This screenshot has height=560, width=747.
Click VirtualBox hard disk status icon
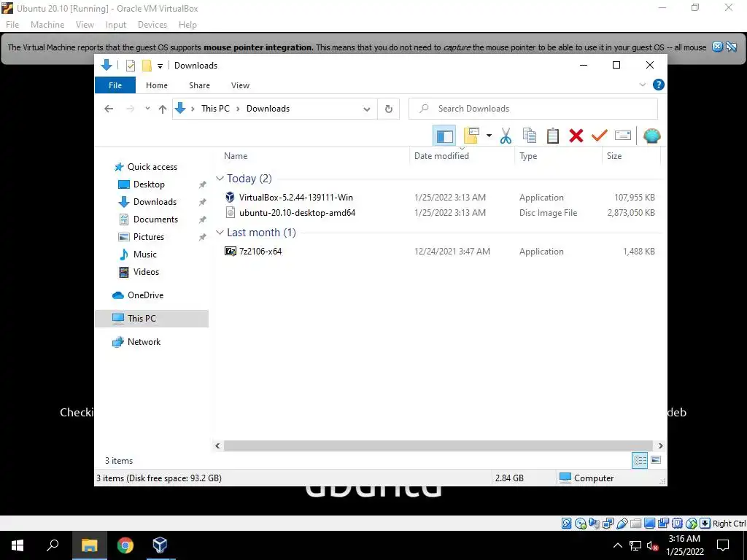pos(566,524)
